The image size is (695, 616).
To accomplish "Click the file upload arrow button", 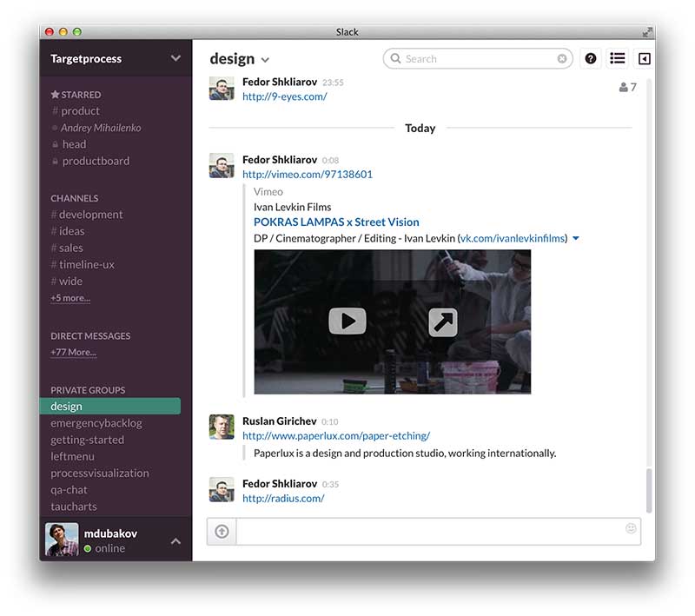I will pos(222,531).
